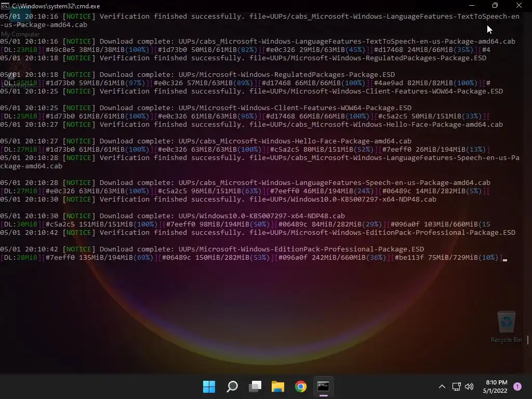Show hidden tray icons chevron

click(x=442, y=387)
